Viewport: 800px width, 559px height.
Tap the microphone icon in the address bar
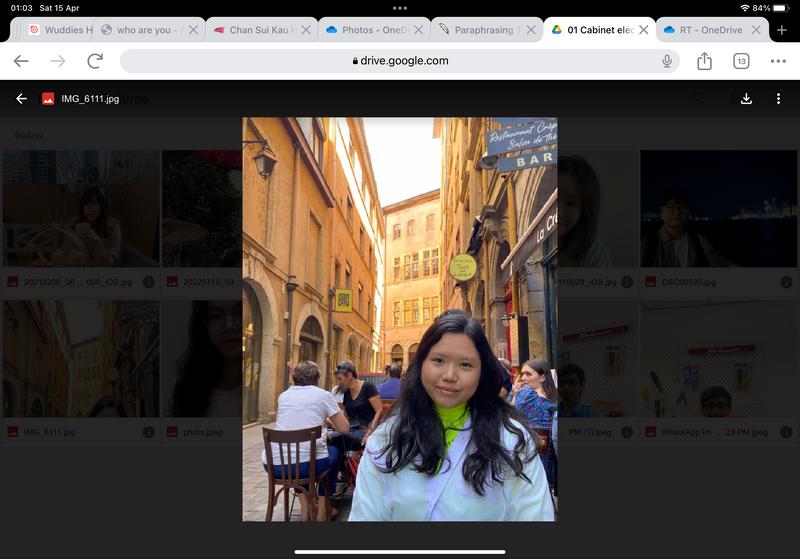pyautogui.click(x=667, y=61)
